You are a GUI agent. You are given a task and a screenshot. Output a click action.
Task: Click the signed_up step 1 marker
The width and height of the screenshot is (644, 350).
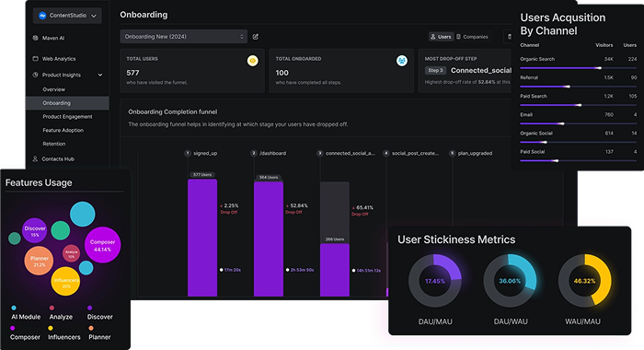tap(188, 153)
